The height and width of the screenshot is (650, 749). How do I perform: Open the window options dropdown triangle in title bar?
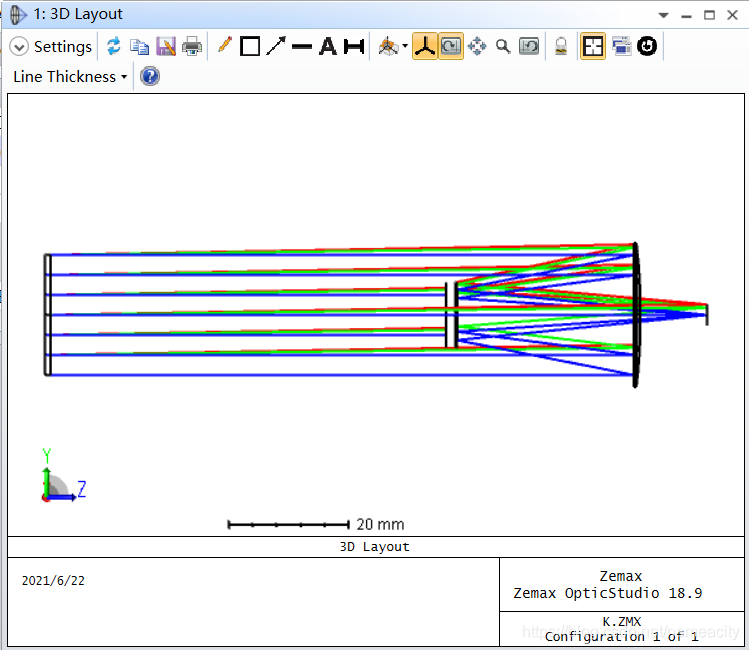click(x=663, y=15)
